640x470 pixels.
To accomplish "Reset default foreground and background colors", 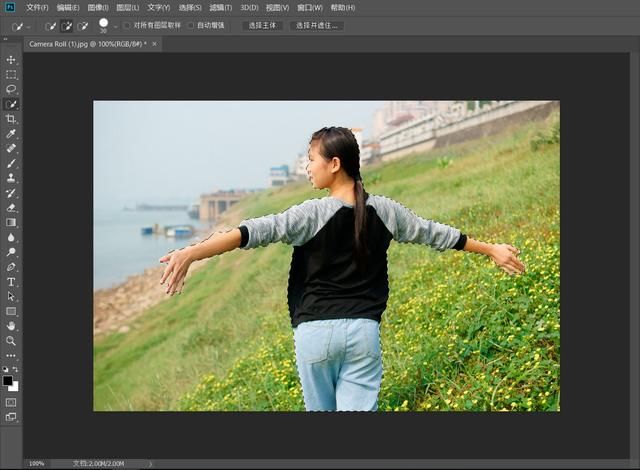I will pos(5,369).
